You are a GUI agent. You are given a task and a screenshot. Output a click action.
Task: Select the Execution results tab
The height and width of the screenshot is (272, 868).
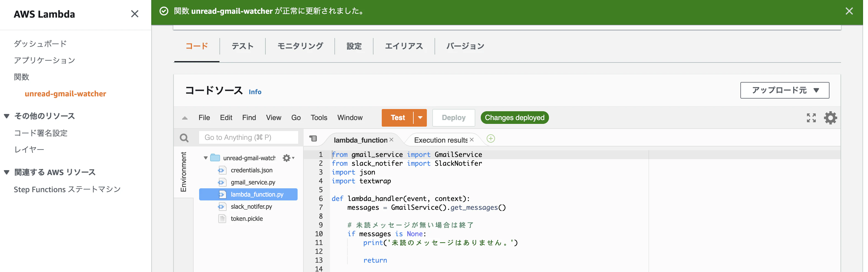point(440,140)
